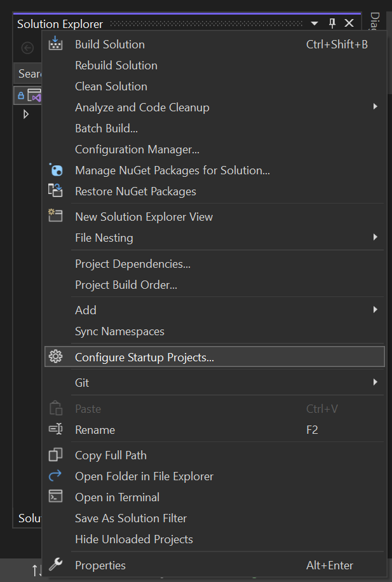This screenshot has width=392, height=582.
Task: Click the New Solution Explorer View icon
Action: (x=56, y=216)
